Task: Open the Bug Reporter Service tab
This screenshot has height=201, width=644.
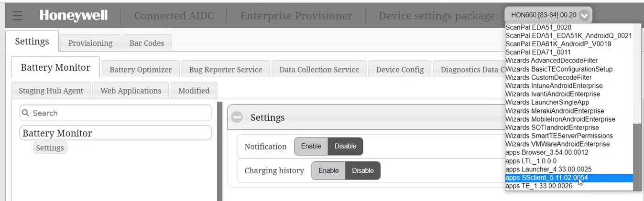Action: point(226,70)
